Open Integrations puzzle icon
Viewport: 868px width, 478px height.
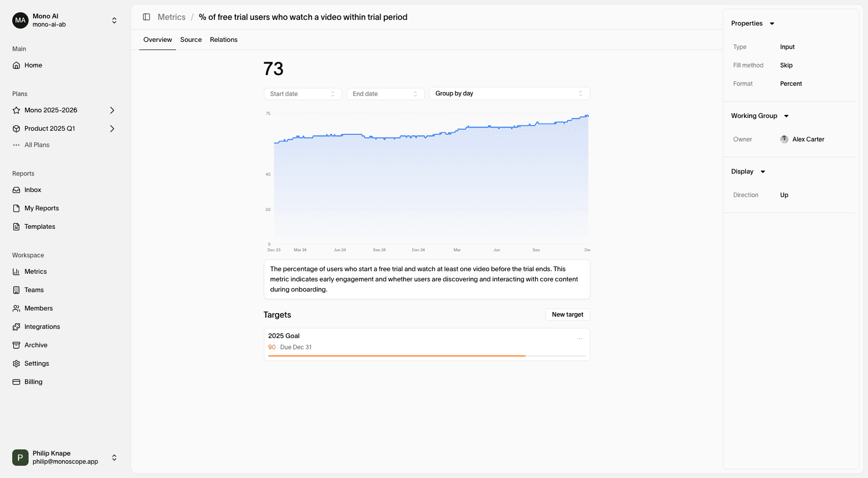click(16, 327)
